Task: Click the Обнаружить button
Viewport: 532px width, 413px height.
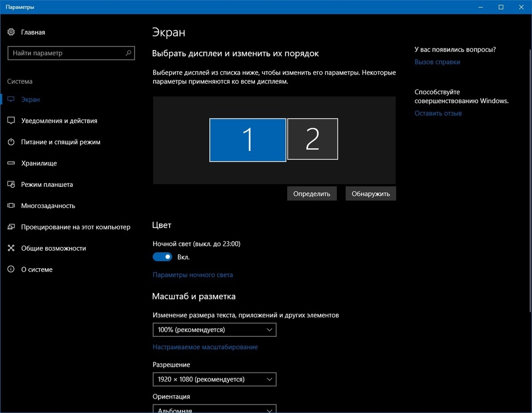Action: 370,194
